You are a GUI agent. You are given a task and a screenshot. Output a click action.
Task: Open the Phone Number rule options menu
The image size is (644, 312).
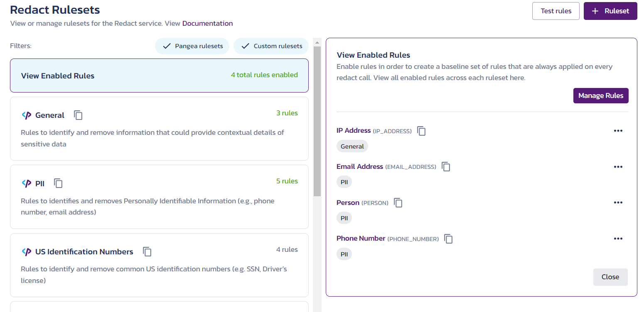click(x=618, y=239)
